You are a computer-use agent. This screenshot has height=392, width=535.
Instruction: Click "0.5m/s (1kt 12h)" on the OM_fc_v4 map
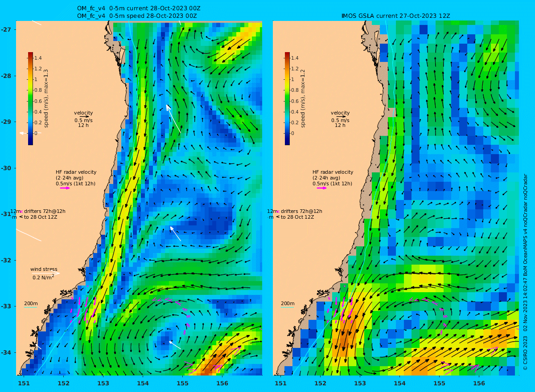point(75,184)
